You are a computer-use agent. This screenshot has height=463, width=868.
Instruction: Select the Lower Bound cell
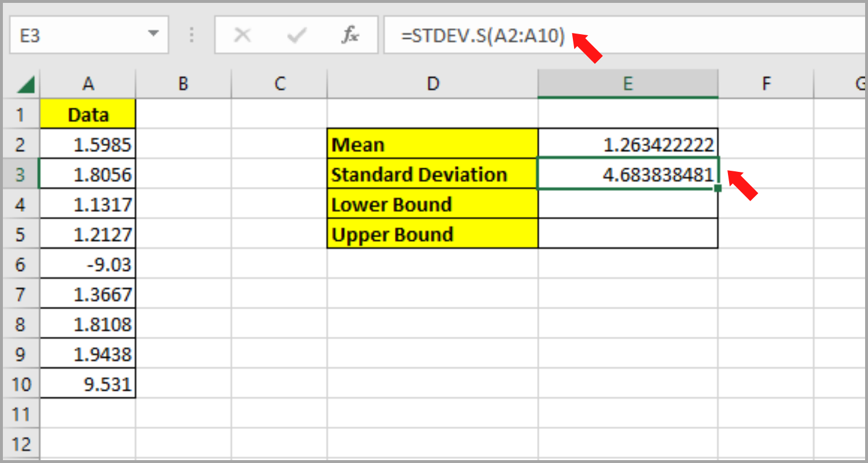432,204
